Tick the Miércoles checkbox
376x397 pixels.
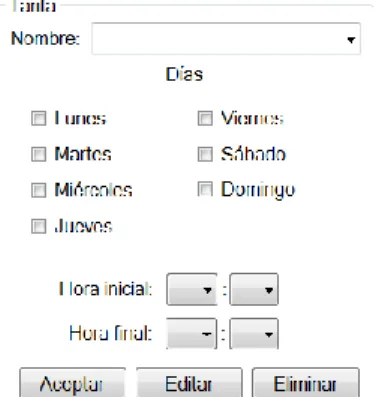click(38, 190)
